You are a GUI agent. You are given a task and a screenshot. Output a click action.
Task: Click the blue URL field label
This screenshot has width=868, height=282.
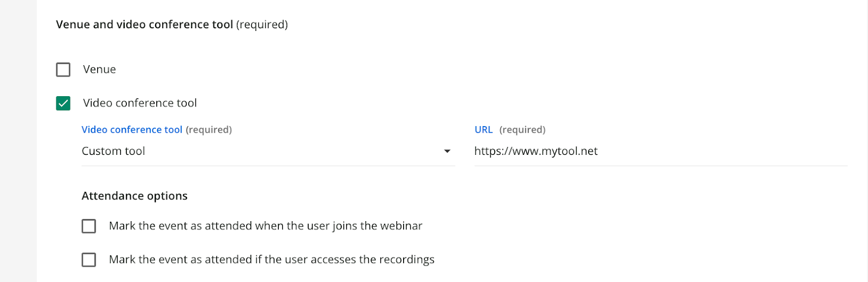(483, 130)
